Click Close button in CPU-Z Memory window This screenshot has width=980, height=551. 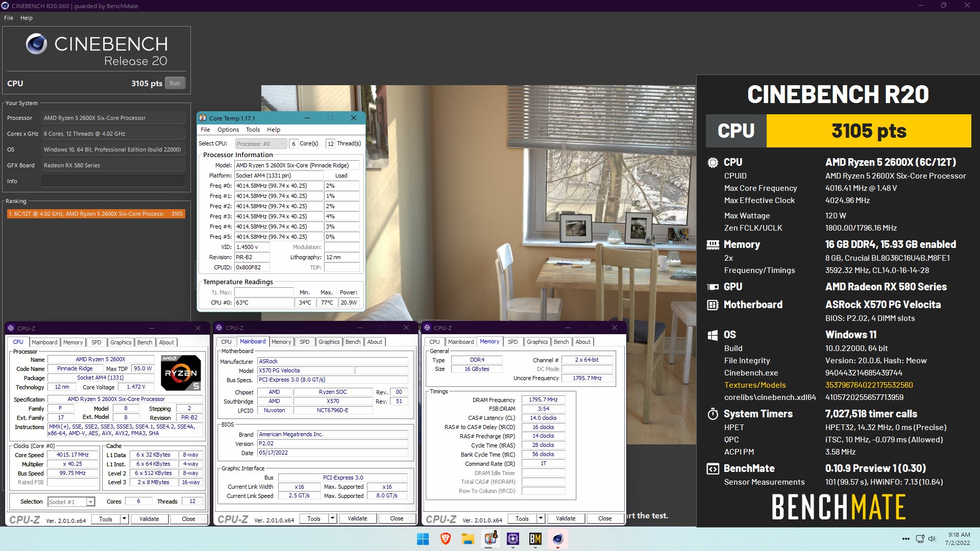pyautogui.click(x=605, y=518)
